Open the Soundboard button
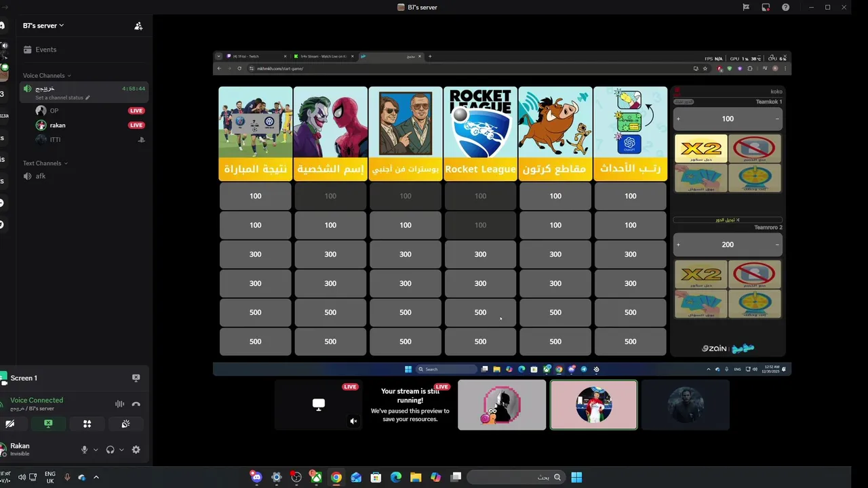The width and height of the screenshot is (868, 488). pos(125,424)
